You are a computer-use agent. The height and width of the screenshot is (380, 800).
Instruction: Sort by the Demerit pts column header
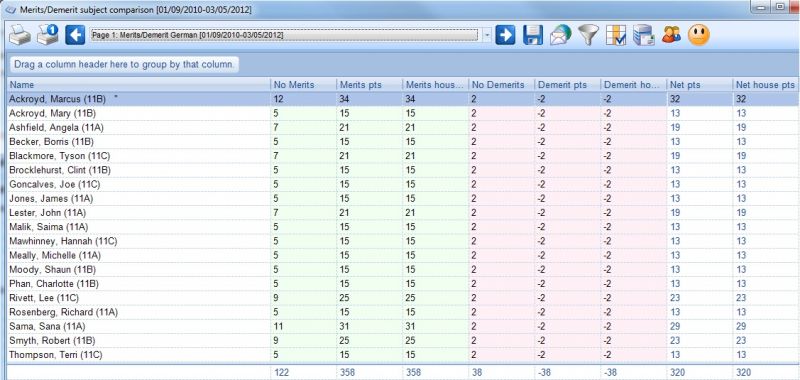pyautogui.click(x=567, y=85)
